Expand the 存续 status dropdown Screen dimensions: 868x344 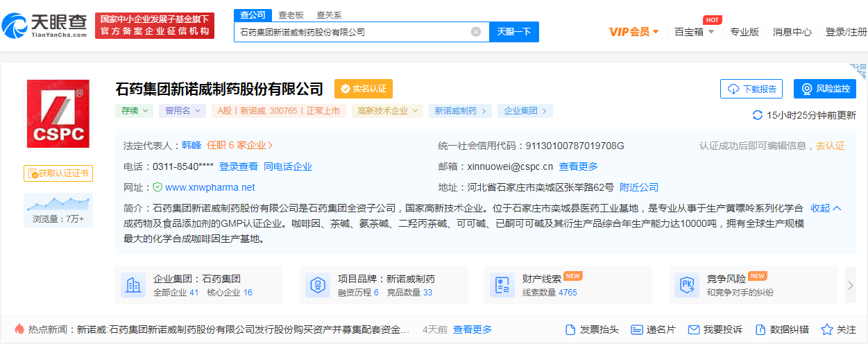(x=134, y=111)
